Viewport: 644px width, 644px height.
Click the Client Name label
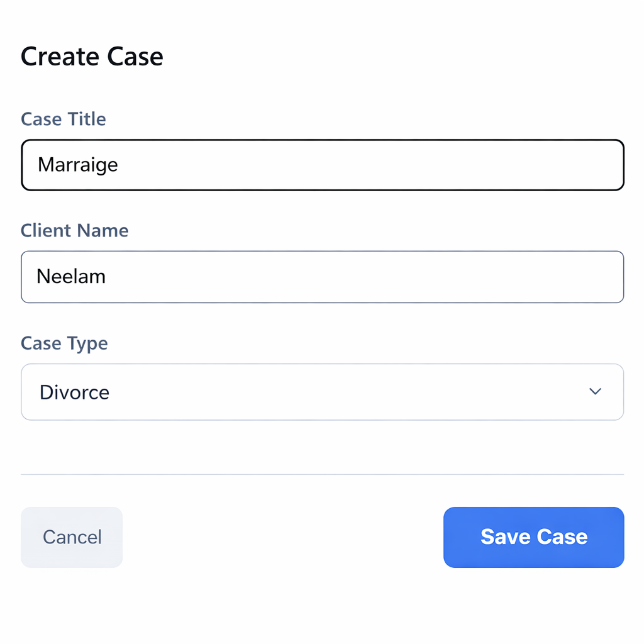coord(74,231)
